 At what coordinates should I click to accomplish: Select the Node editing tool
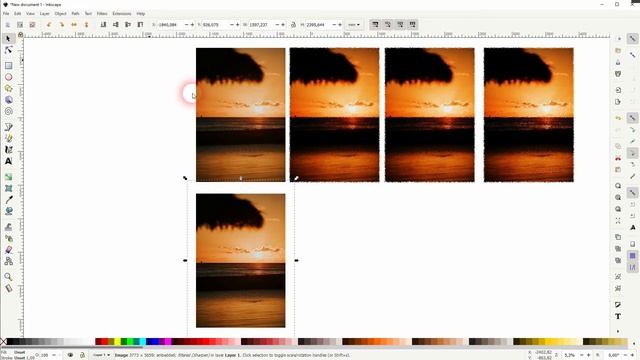(8, 50)
